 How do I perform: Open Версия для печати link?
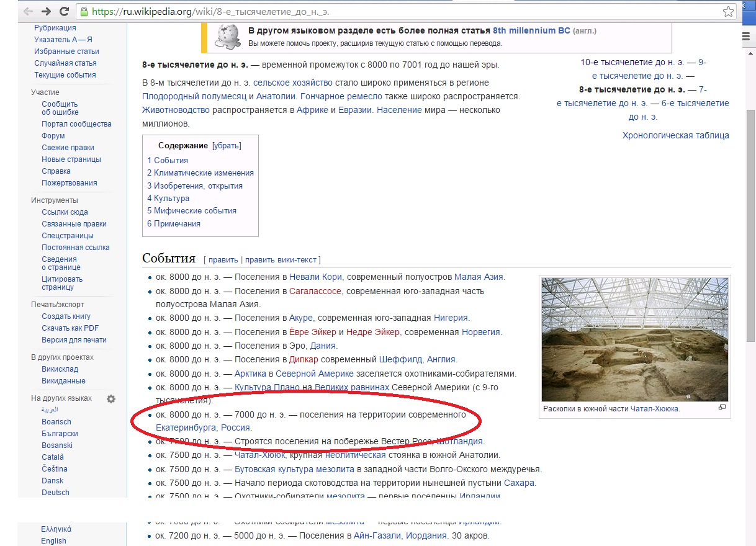pyautogui.click(x=74, y=340)
